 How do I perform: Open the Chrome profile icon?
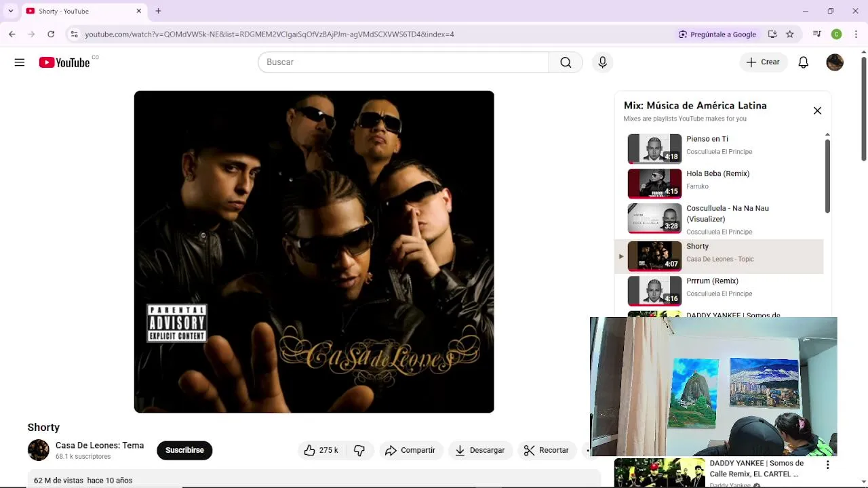click(x=837, y=34)
